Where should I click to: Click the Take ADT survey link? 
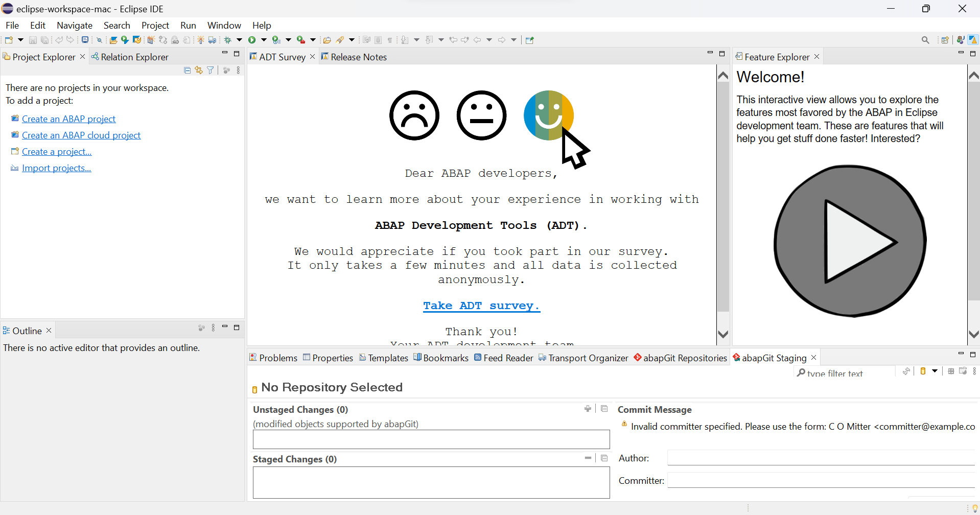[481, 306]
